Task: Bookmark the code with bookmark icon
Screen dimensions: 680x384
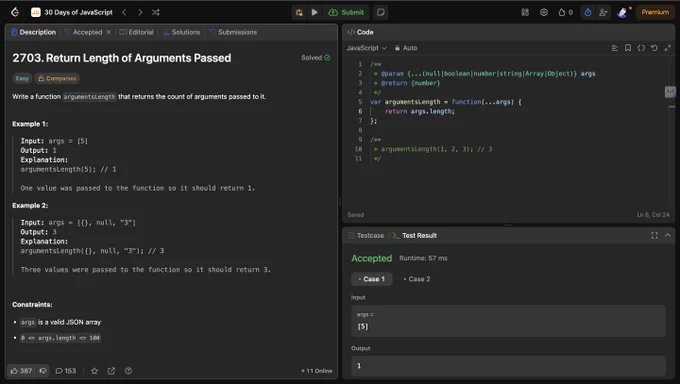Action: (x=628, y=48)
